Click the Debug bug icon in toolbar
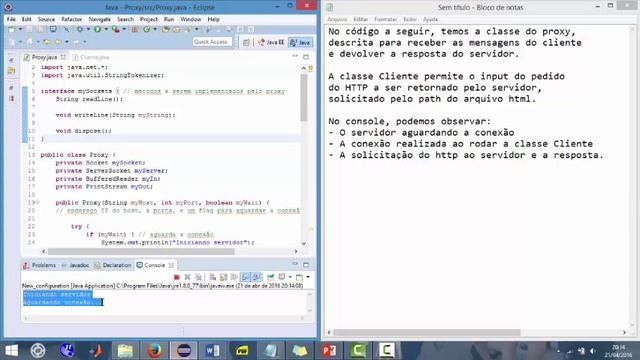640x360 pixels. (x=80, y=29)
